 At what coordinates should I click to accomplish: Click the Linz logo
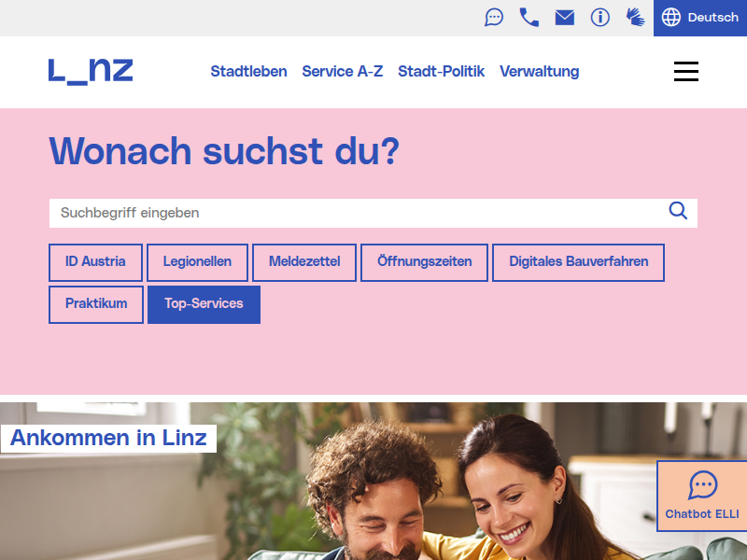[x=91, y=72]
